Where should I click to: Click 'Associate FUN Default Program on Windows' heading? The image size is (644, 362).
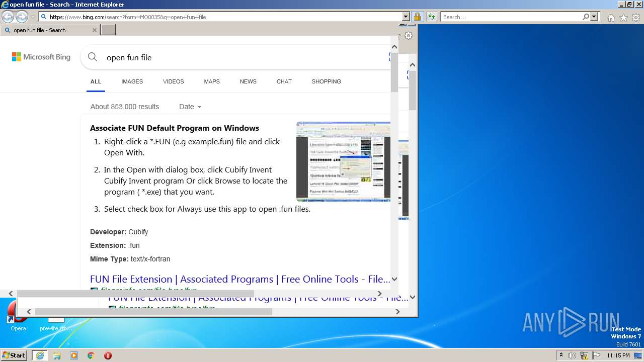(175, 128)
